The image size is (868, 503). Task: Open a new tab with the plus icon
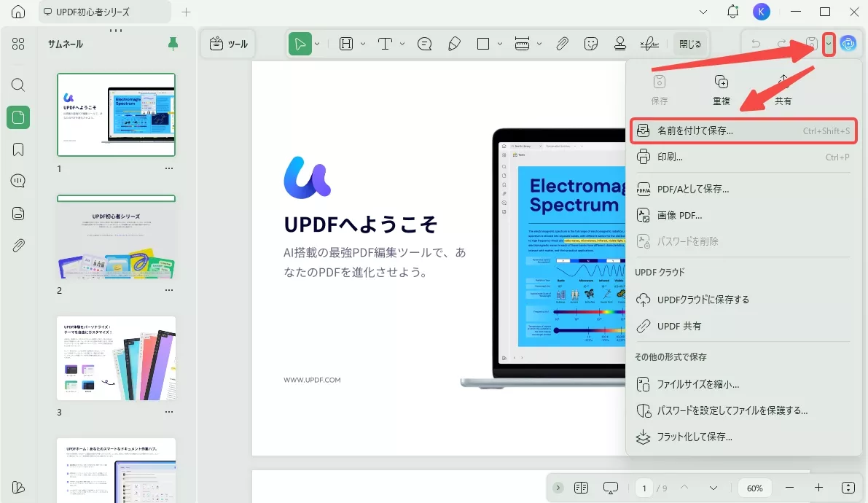click(186, 12)
